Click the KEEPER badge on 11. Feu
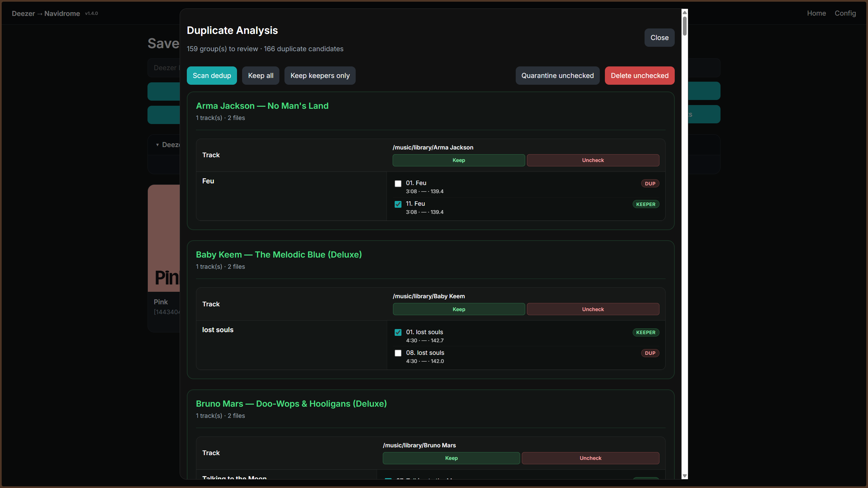Viewport: 868px width, 488px height. pyautogui.click(x=646, y=204)
